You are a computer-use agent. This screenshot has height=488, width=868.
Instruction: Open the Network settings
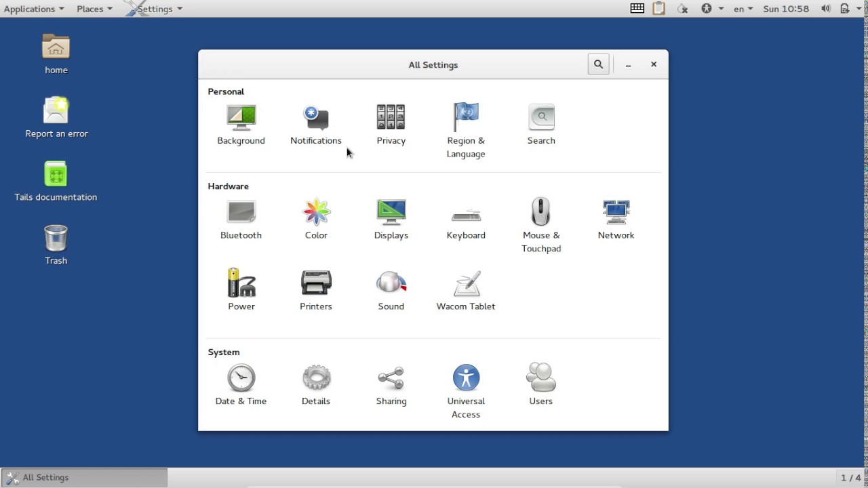tap(616, 220)
